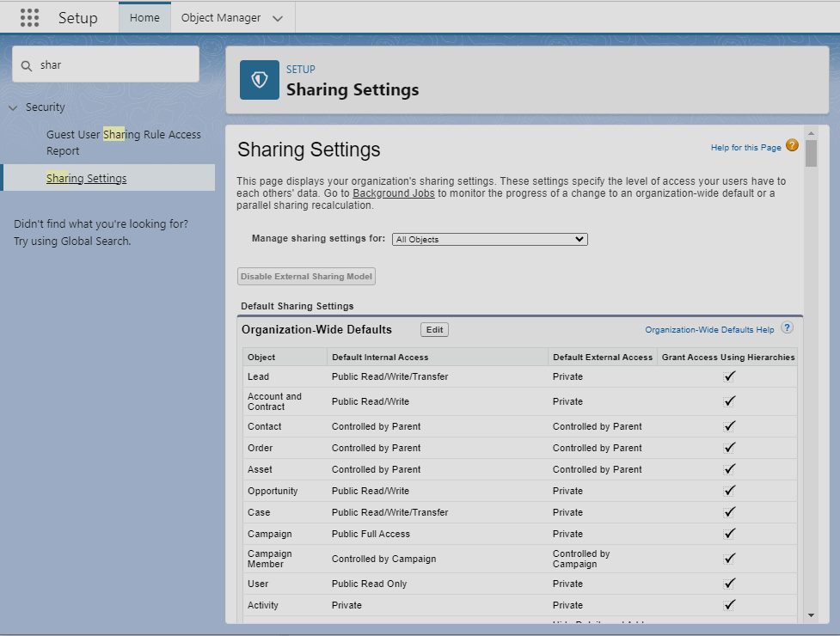Click Contact's Controlled by Parent internal access
Viewport: 840px width, 636px height.
[x=376, y=426]
